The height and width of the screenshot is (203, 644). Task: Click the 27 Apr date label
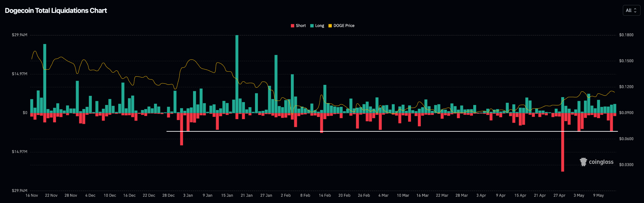pyautogui.click(x=559, y=195)
